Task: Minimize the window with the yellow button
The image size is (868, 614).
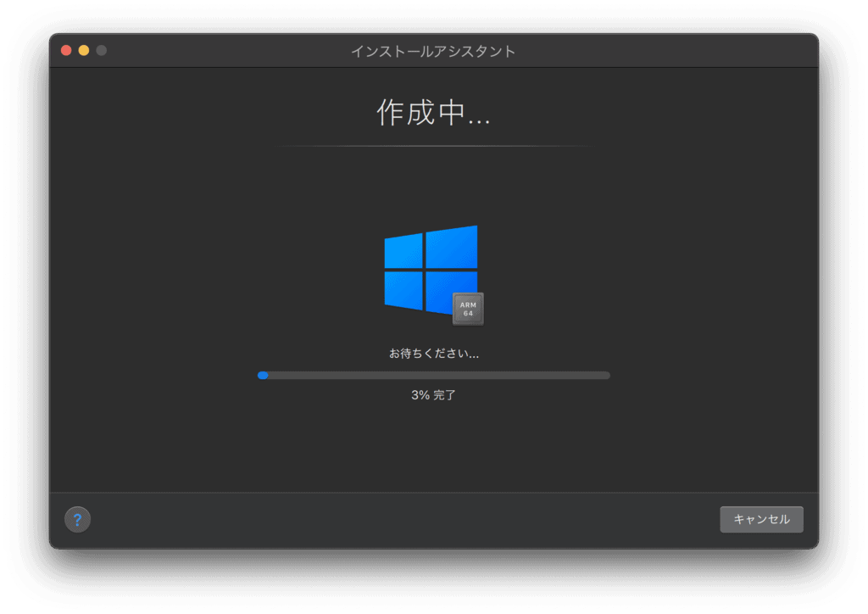Action: (84, 50)
